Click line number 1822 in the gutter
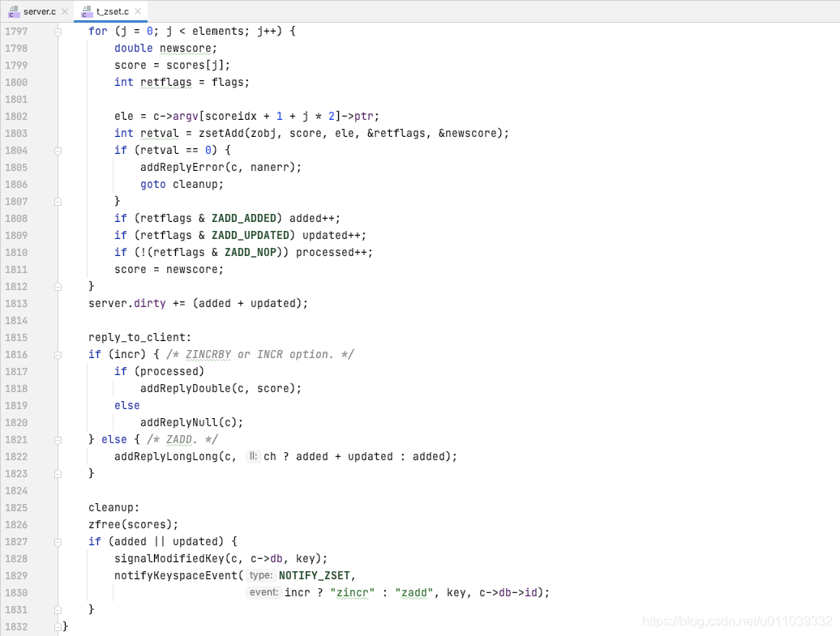The width and height of the screenshot is (840, 636). 16,457
